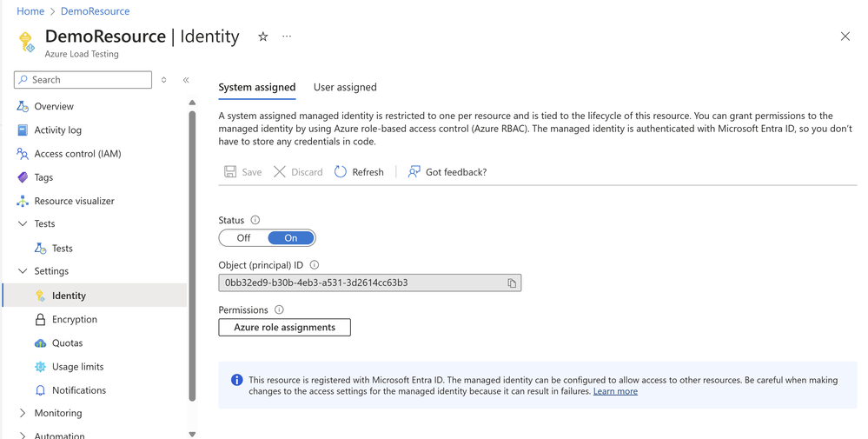Collapse the sidebar with double chevron icon

point(186,80)
